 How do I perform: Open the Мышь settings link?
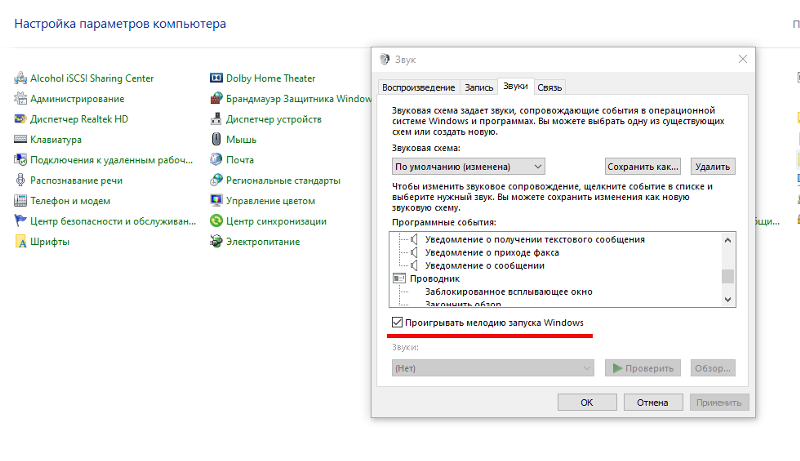241,139
